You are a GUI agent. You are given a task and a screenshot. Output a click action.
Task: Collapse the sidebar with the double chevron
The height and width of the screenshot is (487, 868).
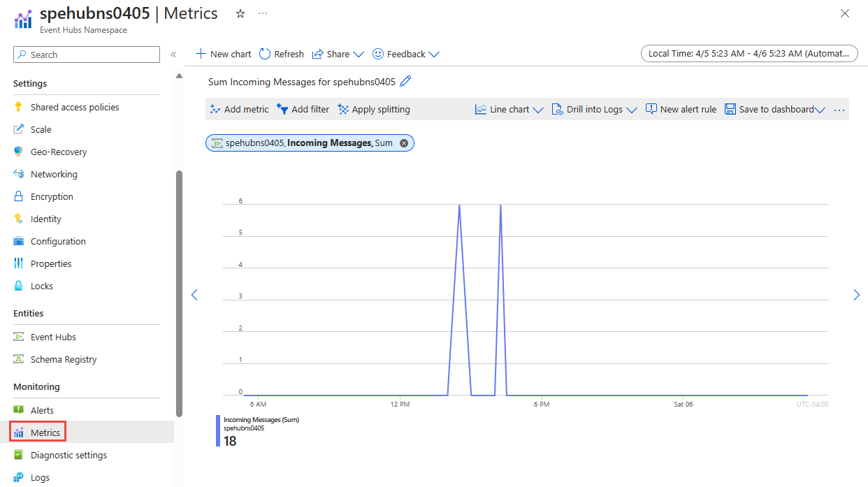(173, 54)
